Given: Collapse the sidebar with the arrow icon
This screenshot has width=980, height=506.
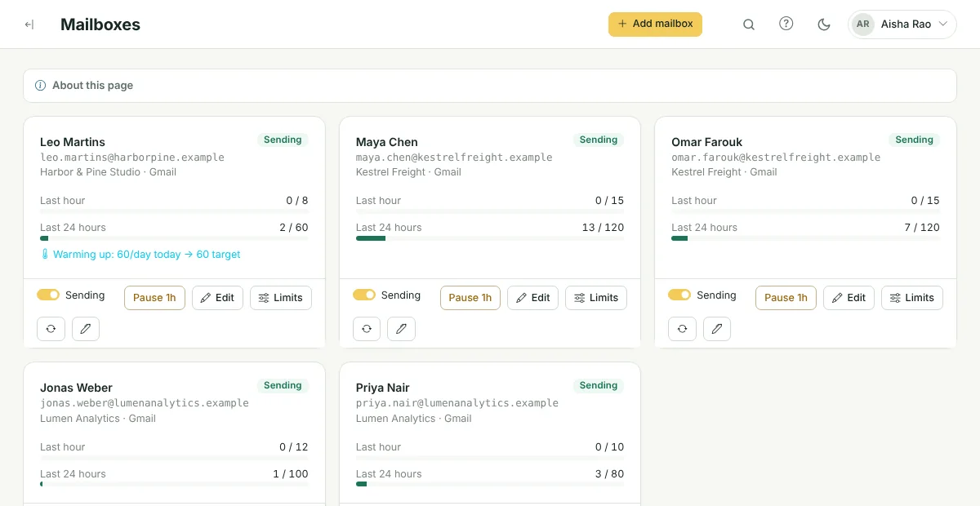Looking at the screenshot, I should point(29,24).
